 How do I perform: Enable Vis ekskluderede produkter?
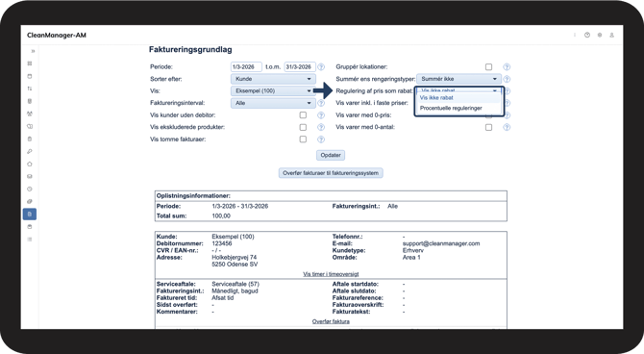click(x=303, y=127)
